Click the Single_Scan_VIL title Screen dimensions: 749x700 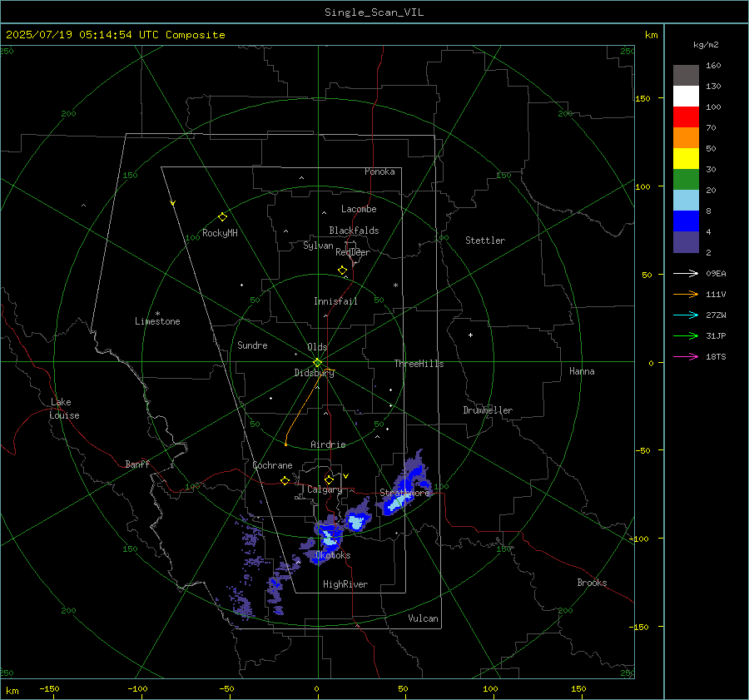[x=374, y=12]
